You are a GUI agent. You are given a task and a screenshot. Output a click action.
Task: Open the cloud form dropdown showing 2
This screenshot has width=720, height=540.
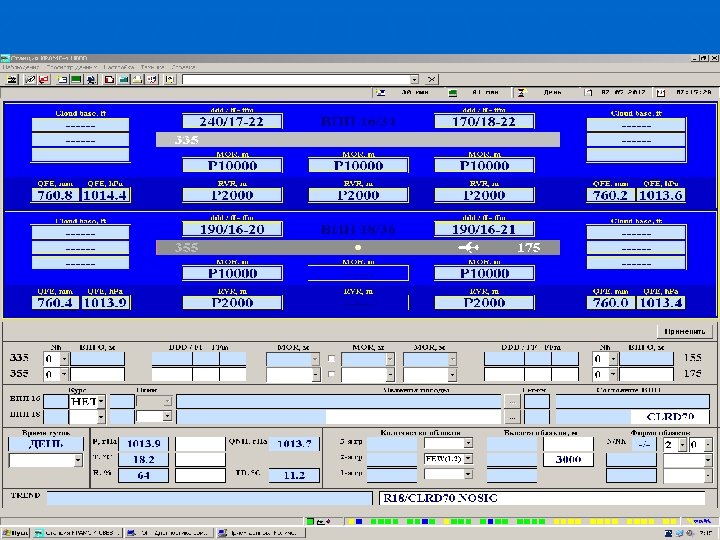pyautogui.click(x=682, y=444)
